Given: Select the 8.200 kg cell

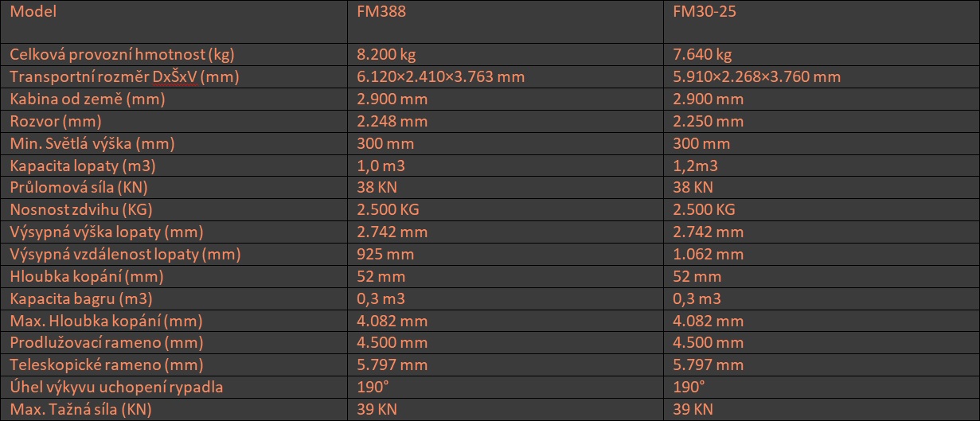Looking at the screenshot, I should tap(386, 55).
